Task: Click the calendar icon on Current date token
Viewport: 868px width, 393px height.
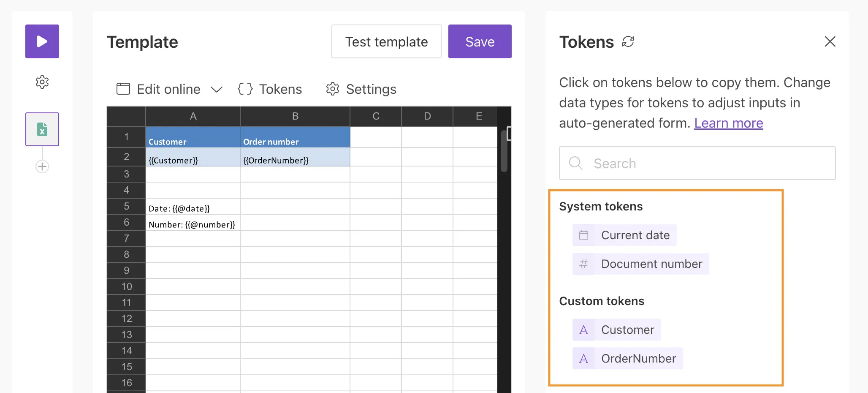Action: (584, 235)
